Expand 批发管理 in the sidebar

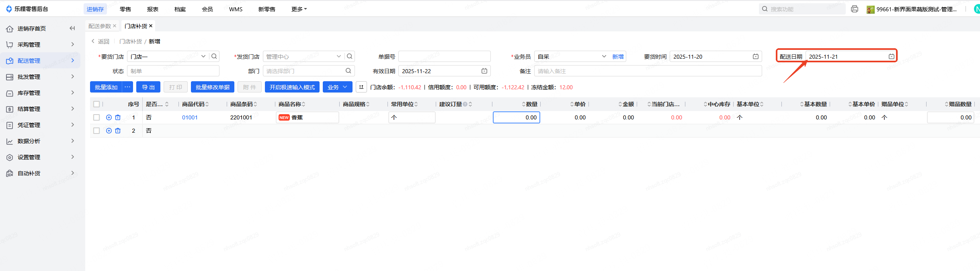coord(72,76)
